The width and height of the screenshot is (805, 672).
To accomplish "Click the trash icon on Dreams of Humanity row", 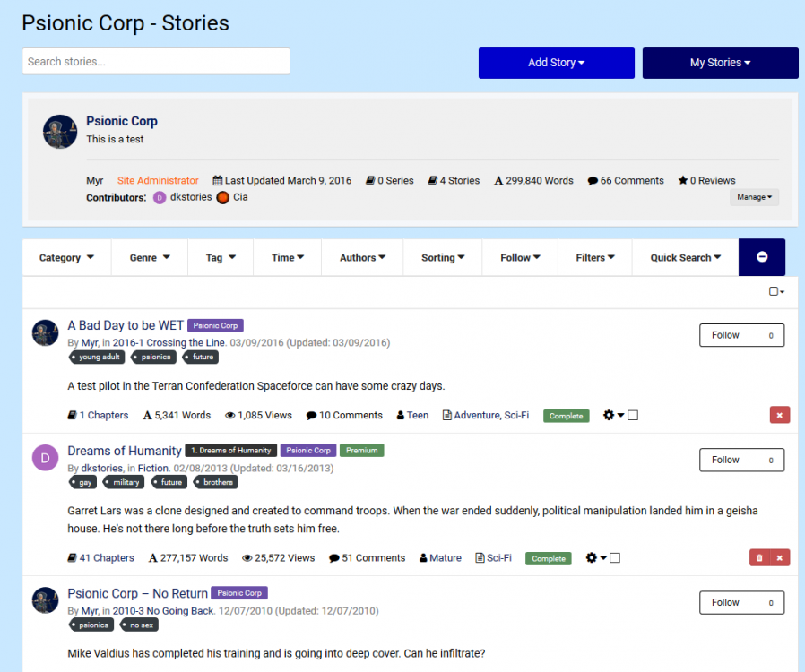I will (x=759, y=557).
